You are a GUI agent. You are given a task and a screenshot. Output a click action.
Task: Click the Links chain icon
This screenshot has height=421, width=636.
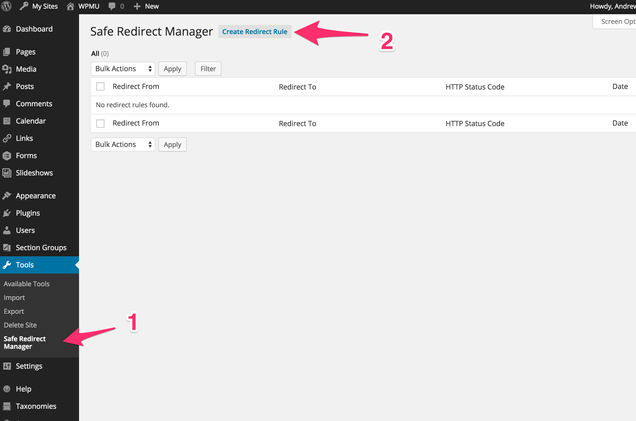point(6,138)
